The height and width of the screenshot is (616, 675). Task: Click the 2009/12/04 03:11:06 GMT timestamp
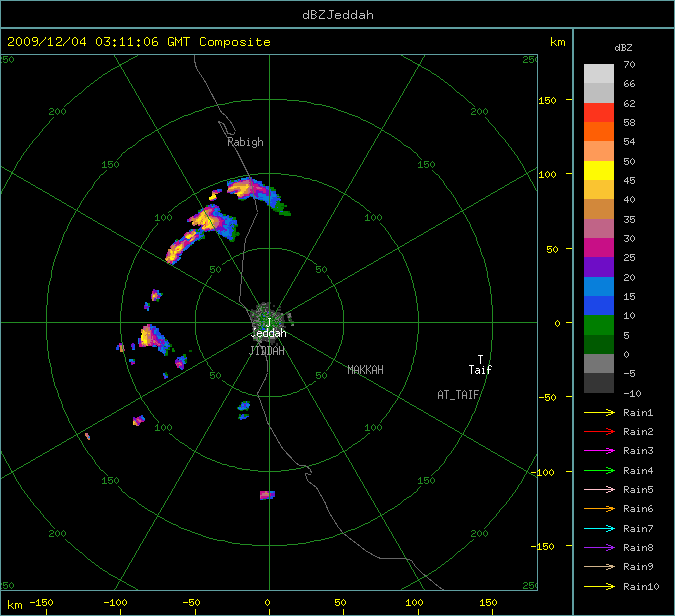[99, 42]
